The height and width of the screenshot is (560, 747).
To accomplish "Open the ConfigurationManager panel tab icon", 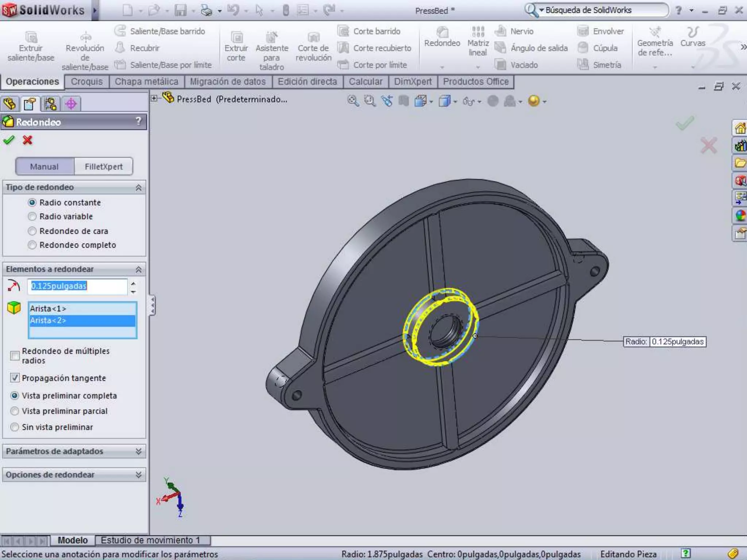I will tap(50, 104).
